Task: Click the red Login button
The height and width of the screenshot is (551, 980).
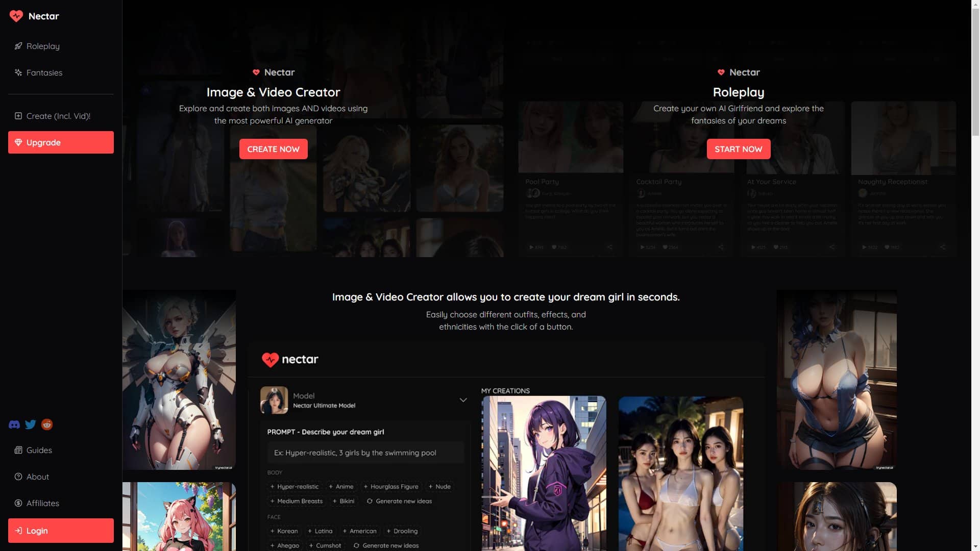Action: 61,531
